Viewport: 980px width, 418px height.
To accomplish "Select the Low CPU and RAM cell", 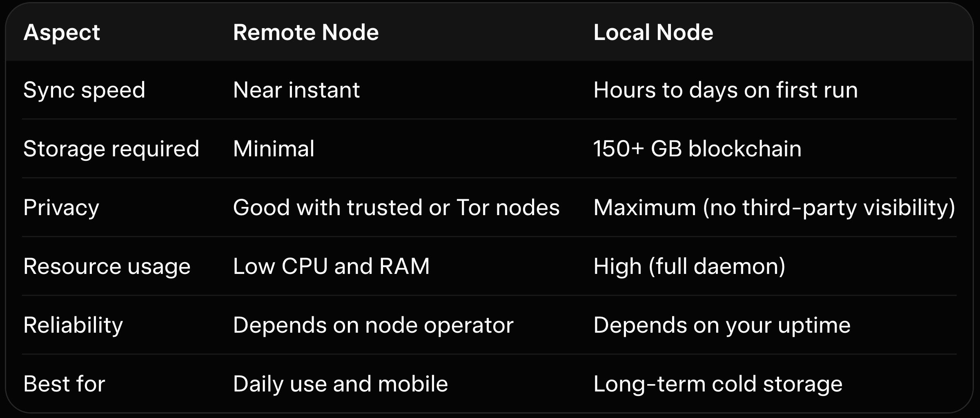I will 331,266.
